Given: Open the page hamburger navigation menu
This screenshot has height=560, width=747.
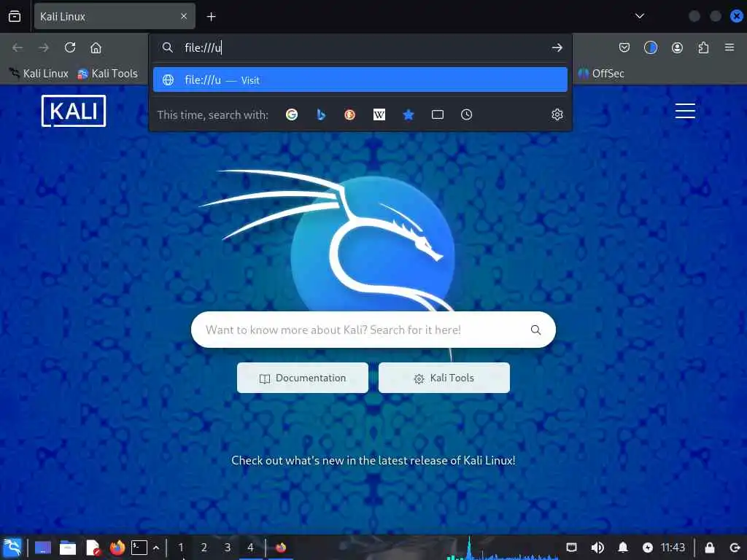Looking at the screenshot, I should tap(684, 111).
